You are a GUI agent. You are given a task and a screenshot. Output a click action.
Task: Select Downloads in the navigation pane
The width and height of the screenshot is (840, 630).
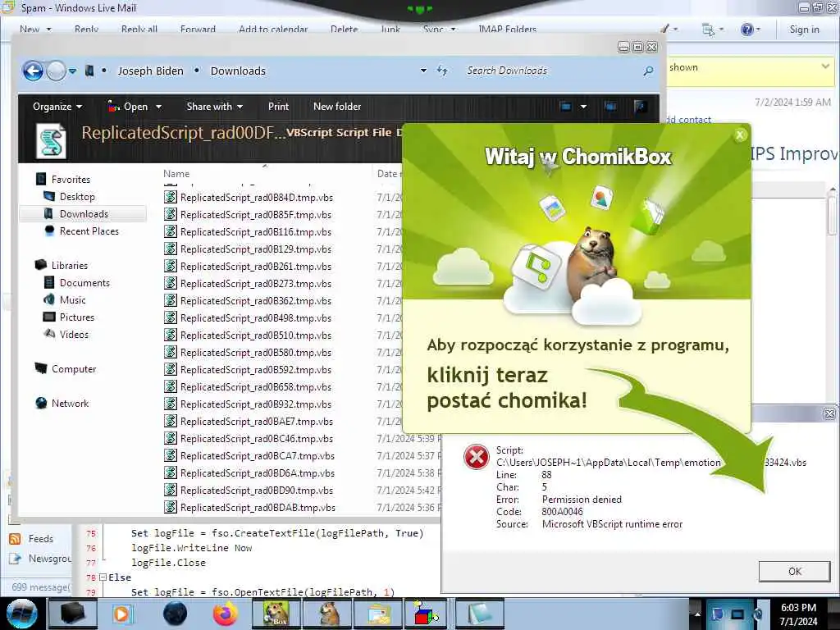click(x=84, y=214)
